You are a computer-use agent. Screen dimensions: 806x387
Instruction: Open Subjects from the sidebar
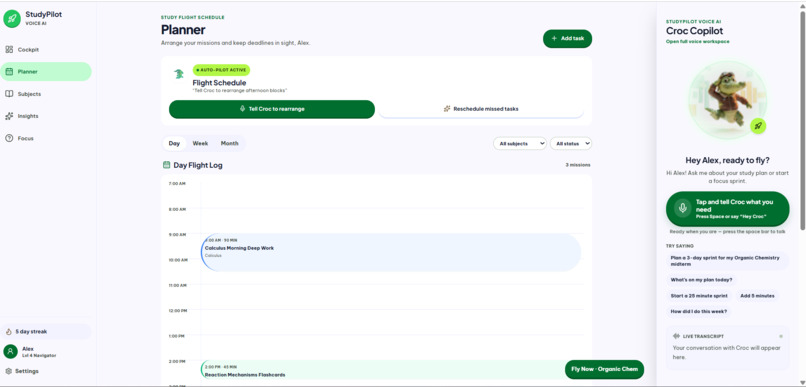(46, 94)
